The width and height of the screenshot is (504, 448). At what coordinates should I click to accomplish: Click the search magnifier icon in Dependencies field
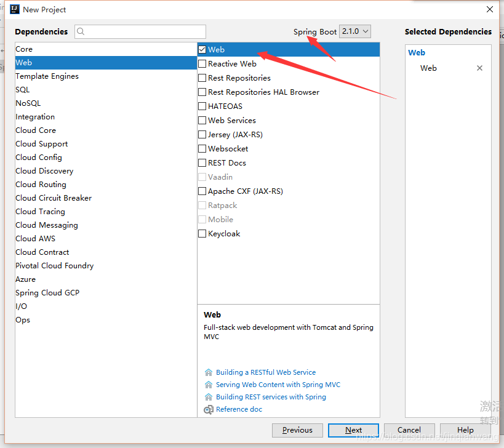tap(81, 31)
